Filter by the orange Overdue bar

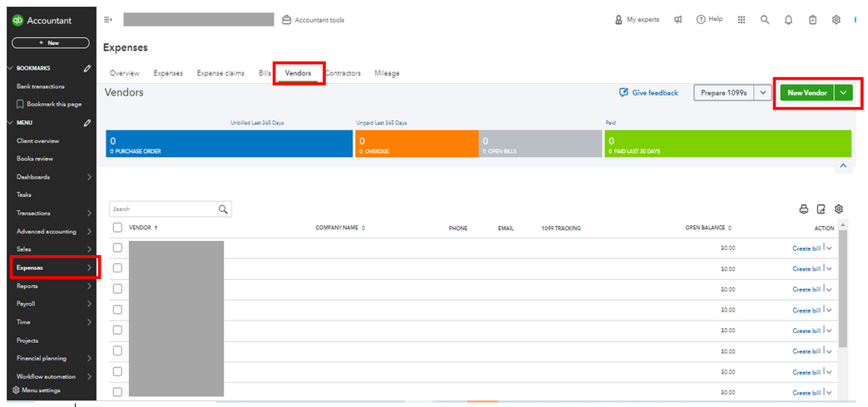click(417, 144)
